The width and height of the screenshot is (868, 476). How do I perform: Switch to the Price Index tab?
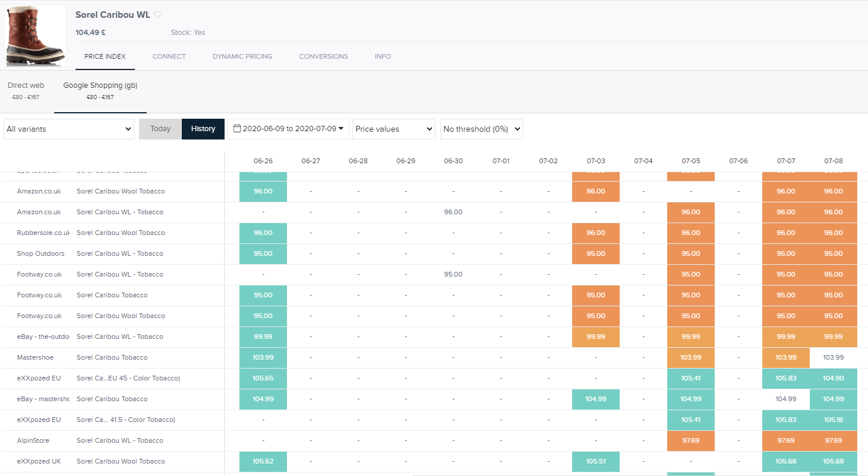point(105,56)
